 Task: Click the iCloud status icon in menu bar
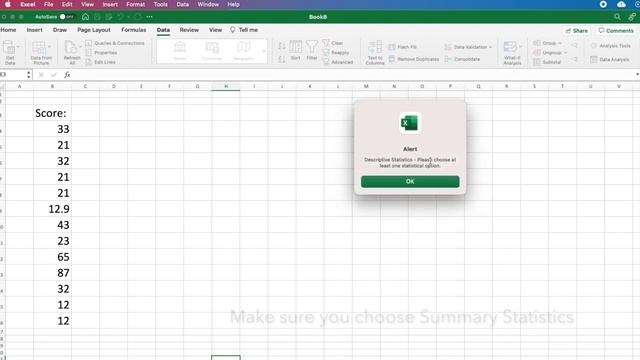621,4
